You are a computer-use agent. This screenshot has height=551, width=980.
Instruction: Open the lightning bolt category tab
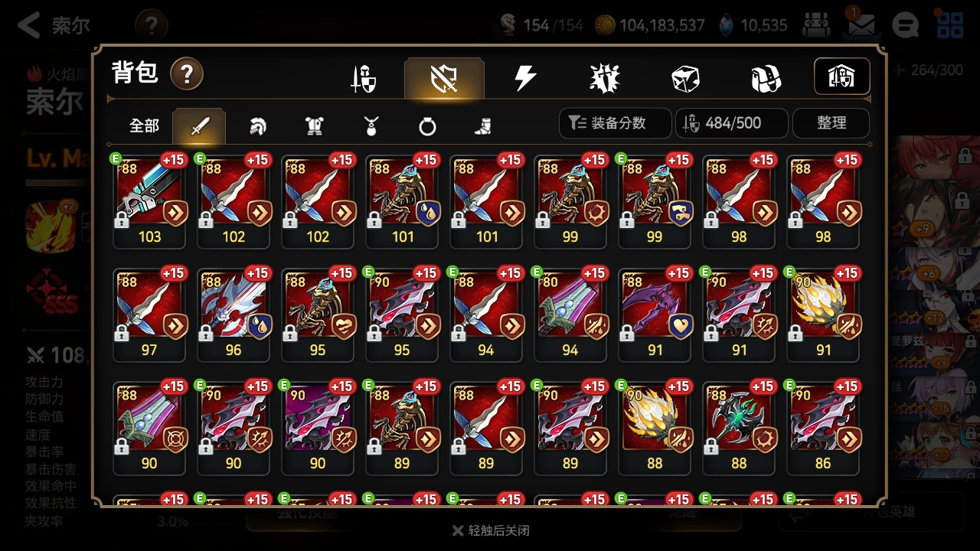[524, 78]
